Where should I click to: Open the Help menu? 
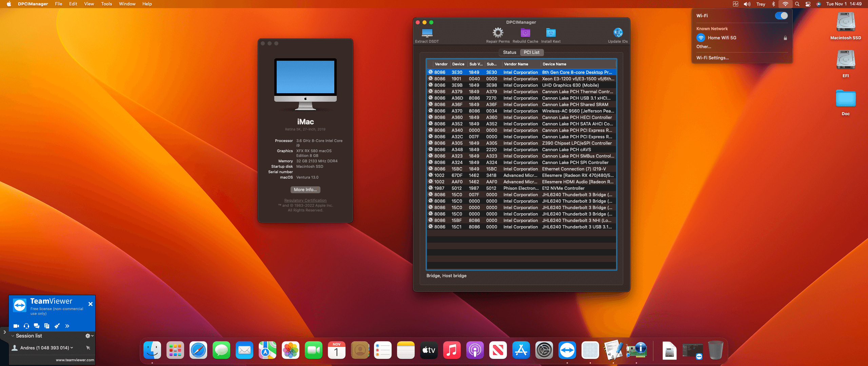click(x=147, y=4)
